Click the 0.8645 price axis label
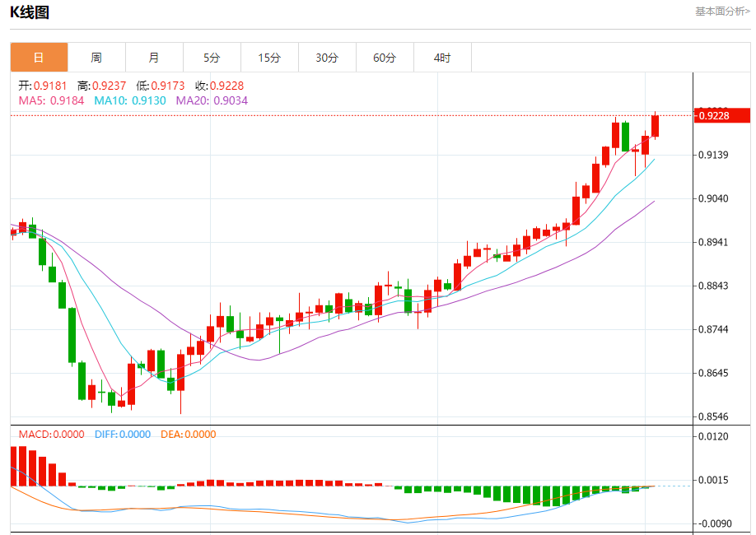Screen dimensions: 756x535 (x=713, y=373)
